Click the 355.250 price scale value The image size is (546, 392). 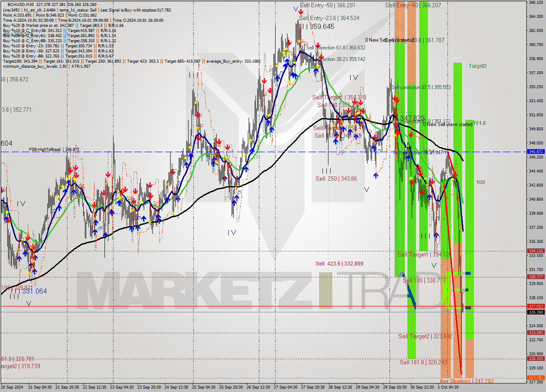pos(536,87)
